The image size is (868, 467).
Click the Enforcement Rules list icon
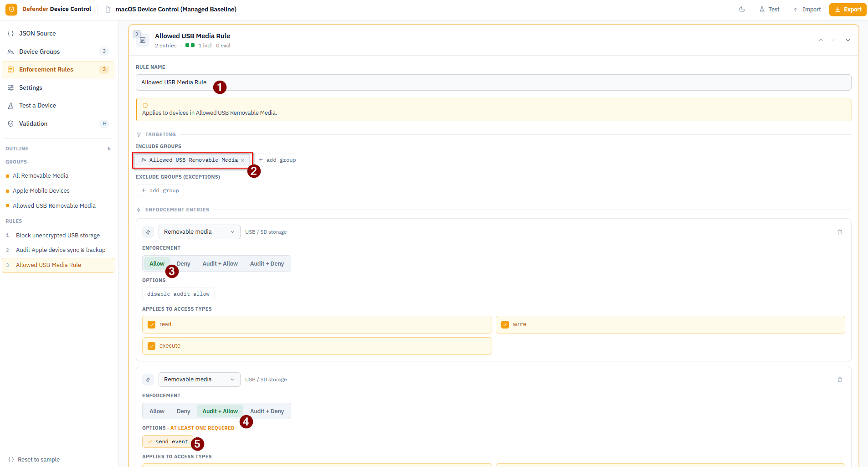point(10,69)
